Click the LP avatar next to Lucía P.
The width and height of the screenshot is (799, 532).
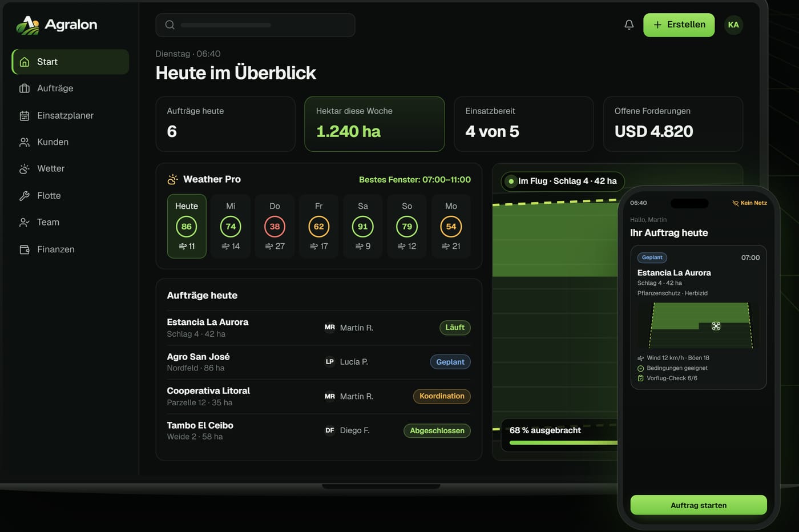point(330,361)
